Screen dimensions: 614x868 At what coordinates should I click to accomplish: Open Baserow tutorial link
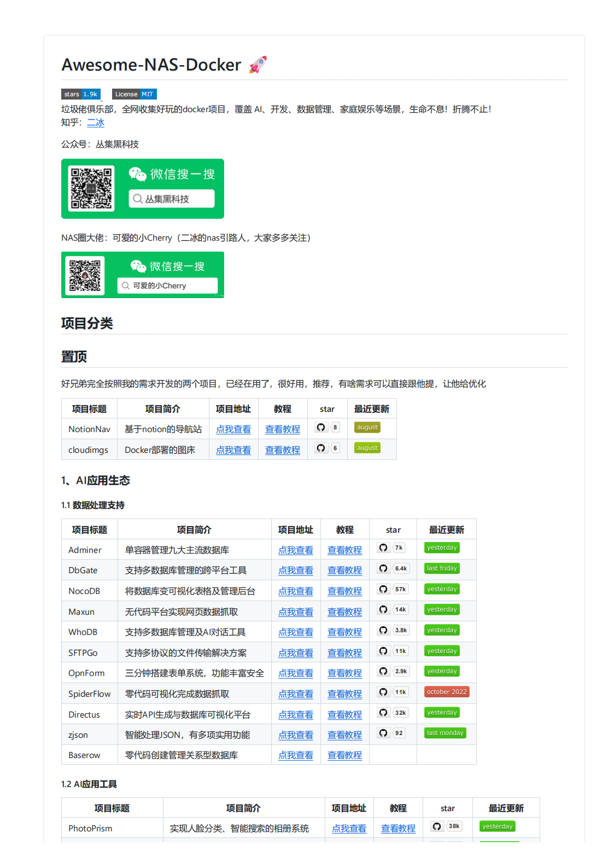pyautogui.click(x=345, y=755)
